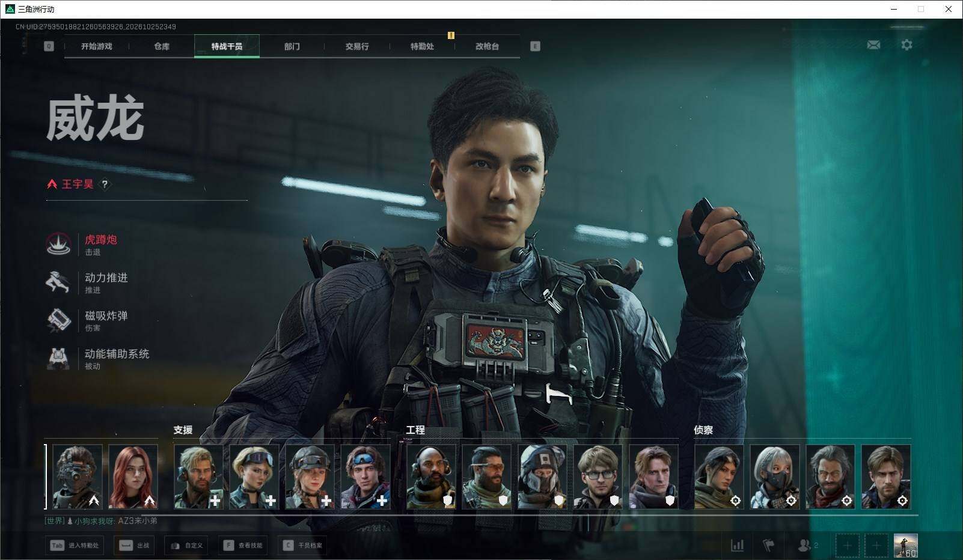Click the 干员档案 button
The image size is (963, 560).
click(x=303, y=546)
